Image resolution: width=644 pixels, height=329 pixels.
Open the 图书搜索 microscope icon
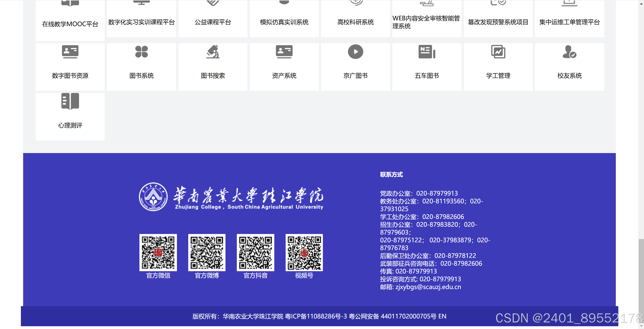[213, 52]
